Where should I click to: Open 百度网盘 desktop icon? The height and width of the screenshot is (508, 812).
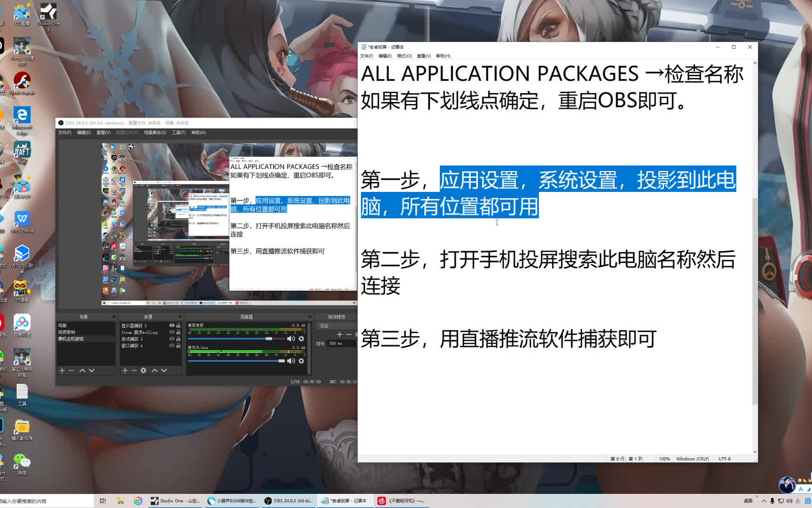(x=22, y=325)
